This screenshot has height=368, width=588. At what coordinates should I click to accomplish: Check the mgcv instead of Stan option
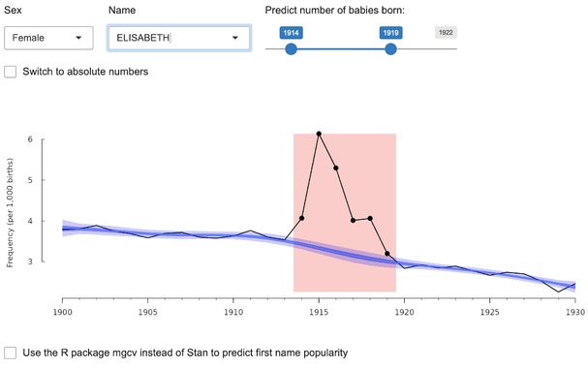click(x=10, y=353)
